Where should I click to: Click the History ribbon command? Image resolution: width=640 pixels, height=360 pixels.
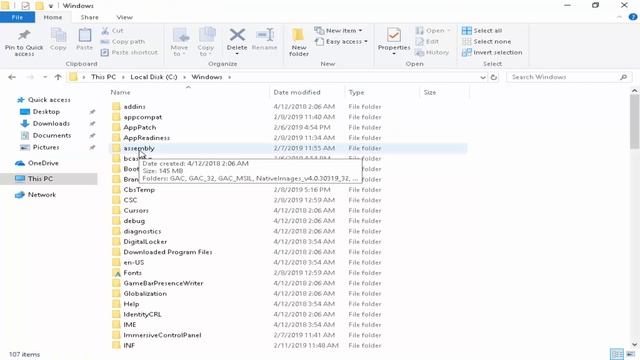point(432,53)
